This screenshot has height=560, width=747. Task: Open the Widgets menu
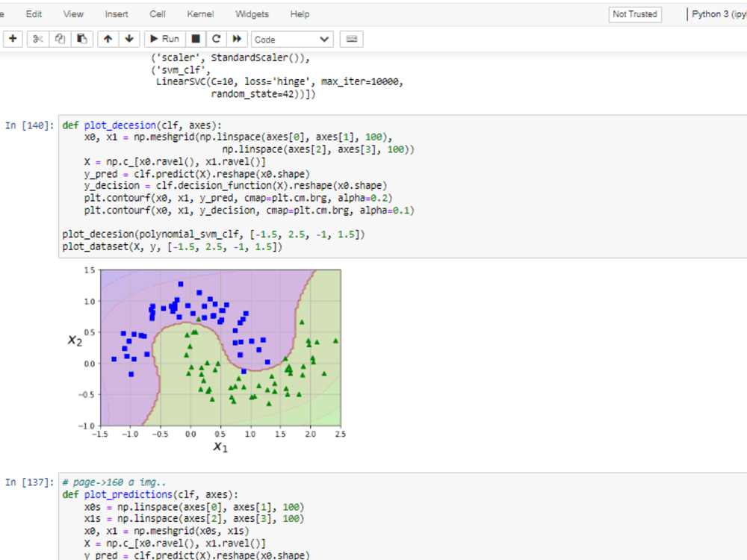[x=252, y=14]
